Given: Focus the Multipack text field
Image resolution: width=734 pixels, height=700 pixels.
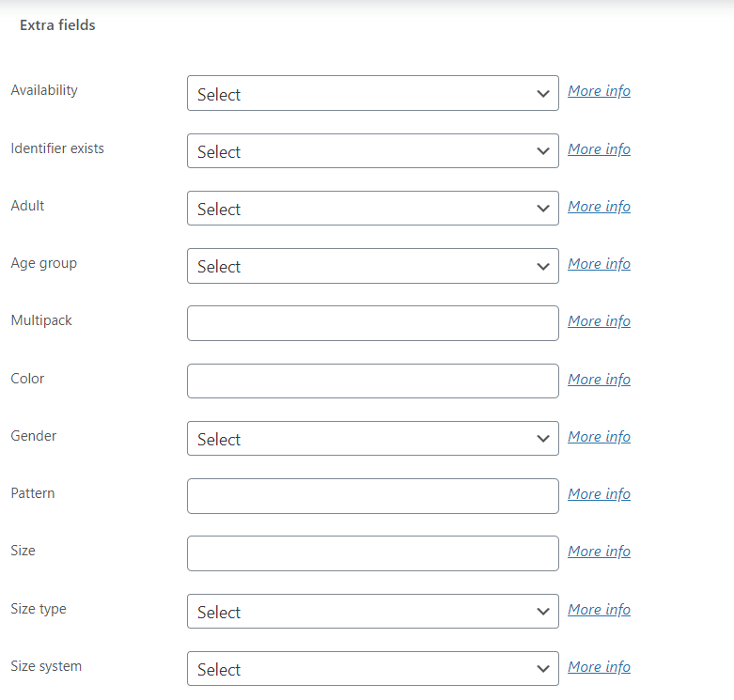Looking at the screenshot, I should pyautogui.click(x=372, y=323).
